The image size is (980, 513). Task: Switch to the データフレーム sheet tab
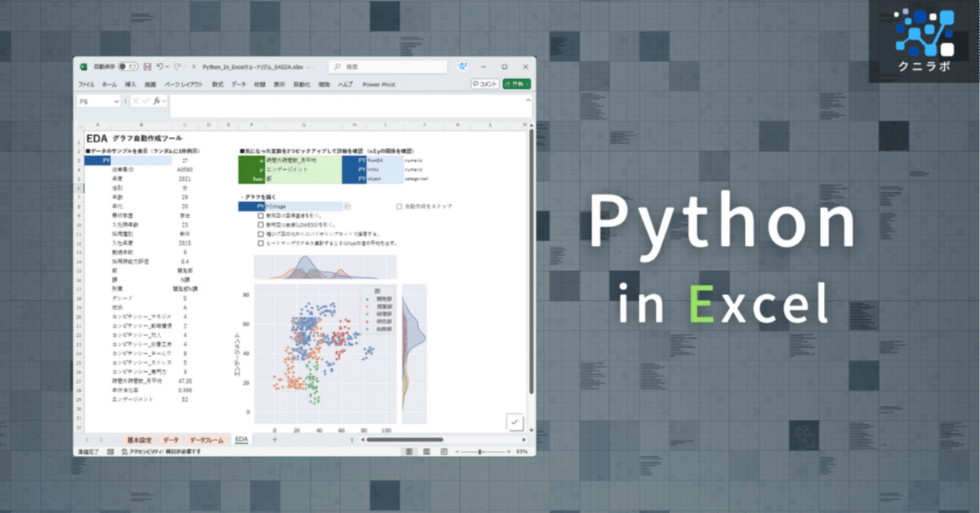(x=205, y=439)
